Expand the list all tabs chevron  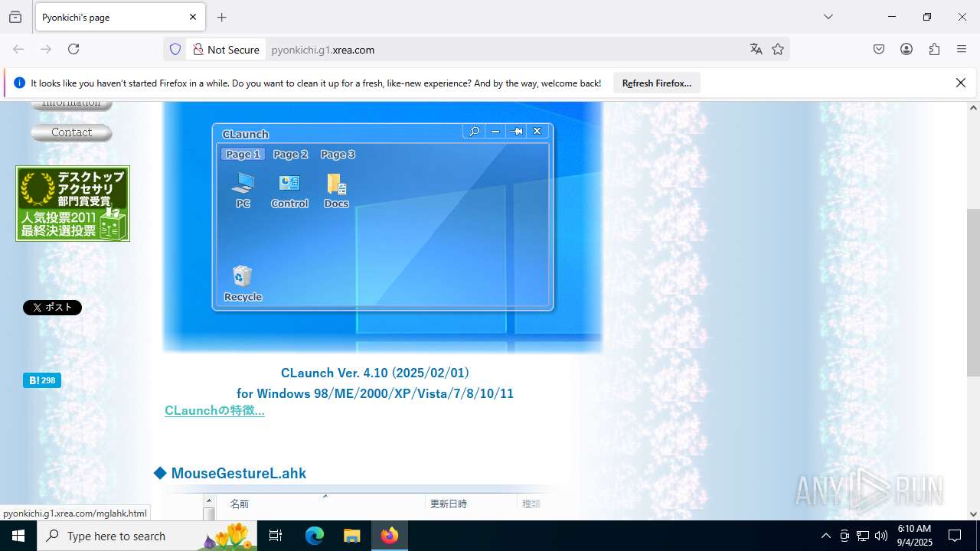click(x=828, y=17)
